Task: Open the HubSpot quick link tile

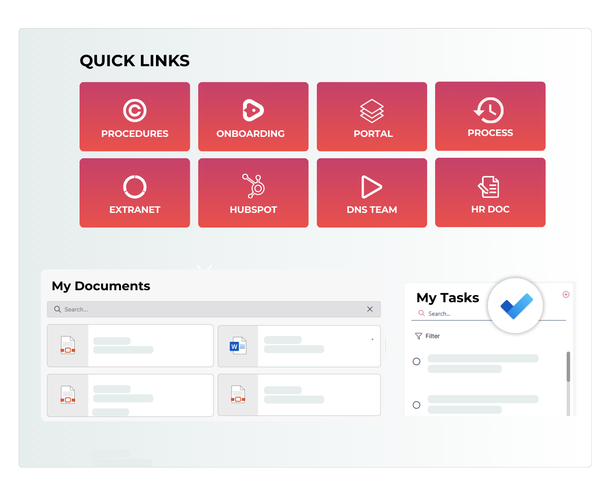Action: pyautogui.click(x=253, y=193)
